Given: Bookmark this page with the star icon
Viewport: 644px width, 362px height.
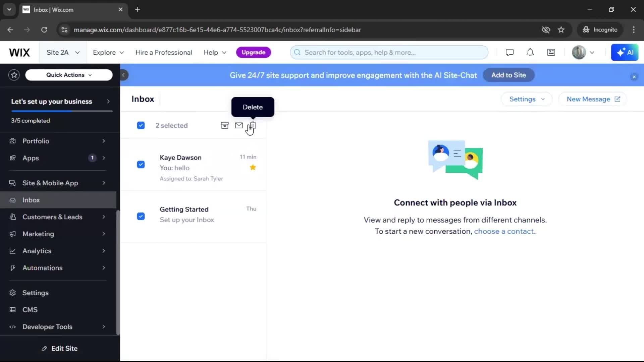Looking at the screenshot, I should (x=561, y=30).
